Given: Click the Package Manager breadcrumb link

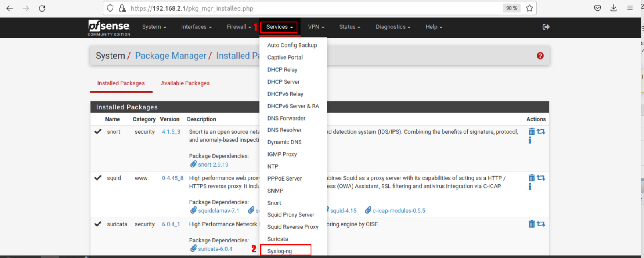Looking at the screenshot, I should pyautogui.click(x=171, y=56).
